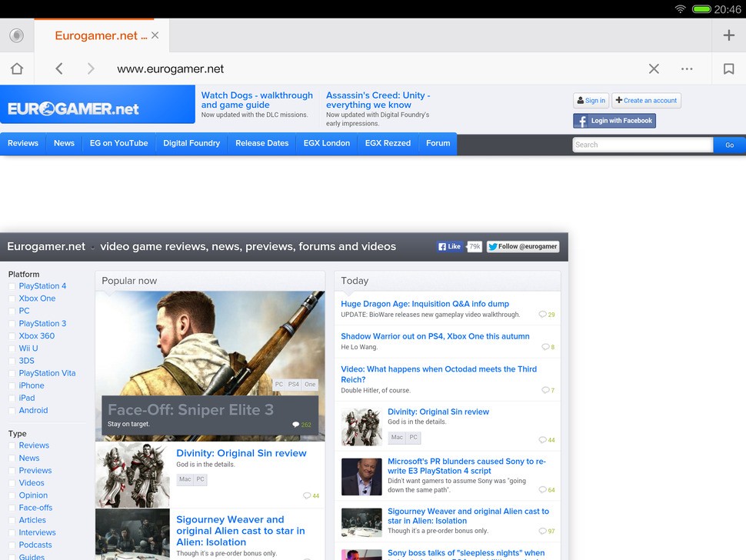Image resolution: width=746 pixels, height=560 pixels.
Task: Open the Digital Foundry nav menu
Action: coord(191,143)
